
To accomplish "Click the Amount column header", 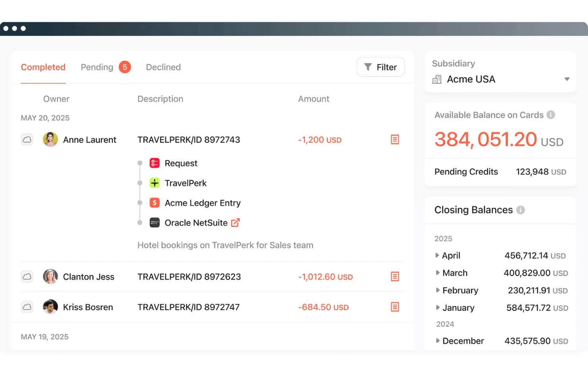I will 314,99.
